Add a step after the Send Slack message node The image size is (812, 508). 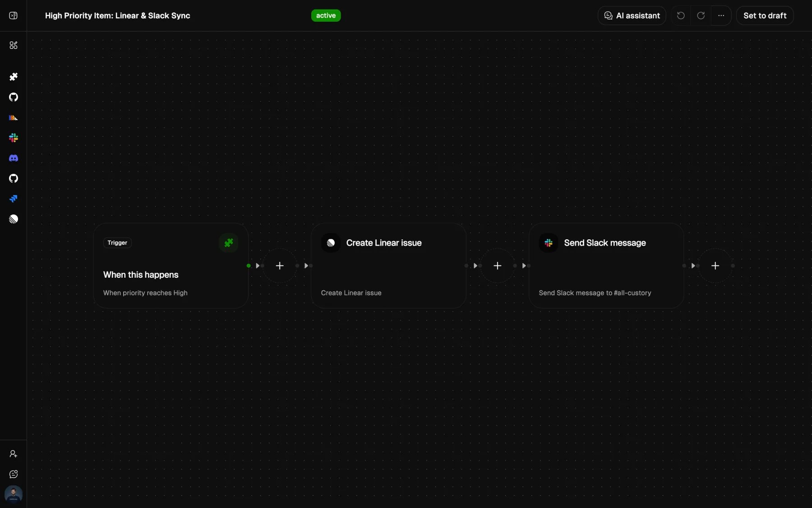point(715,266)
